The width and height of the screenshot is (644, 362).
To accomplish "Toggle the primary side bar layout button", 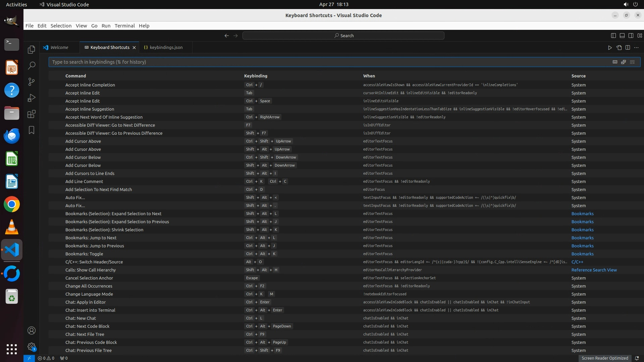I will tap(613, 36).
